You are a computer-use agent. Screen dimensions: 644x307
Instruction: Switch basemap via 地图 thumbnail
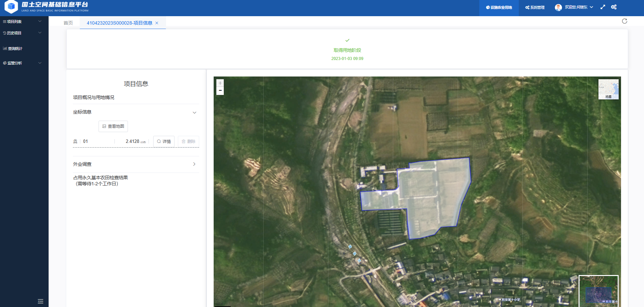[x=609, y=89]
